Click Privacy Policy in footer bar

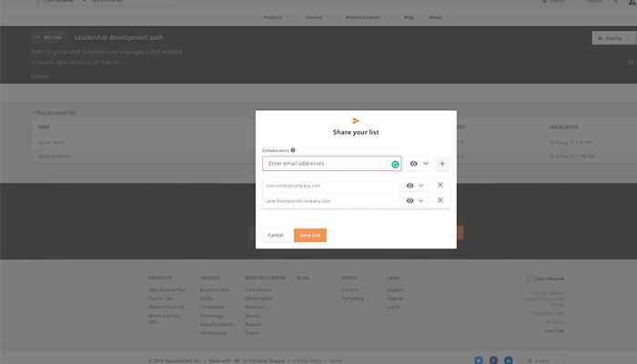(307, 361)
